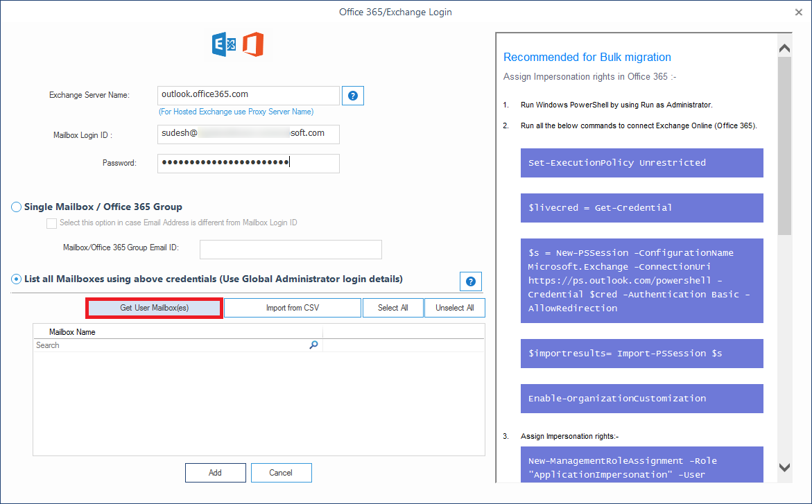Click step 1 Run Windows PowerShell text

point(616,105)
